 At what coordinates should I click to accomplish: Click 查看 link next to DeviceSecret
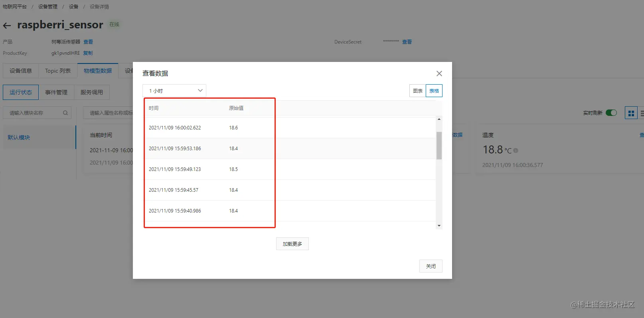(407, 42)
